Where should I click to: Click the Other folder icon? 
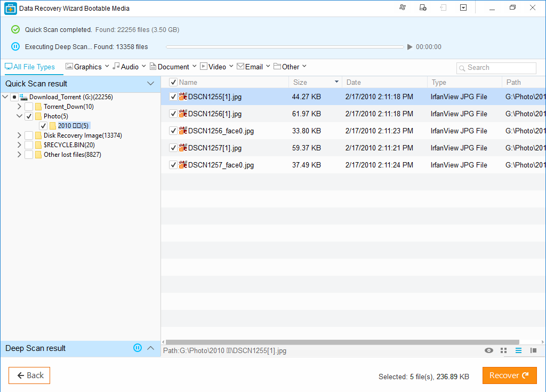pos(277,66)
